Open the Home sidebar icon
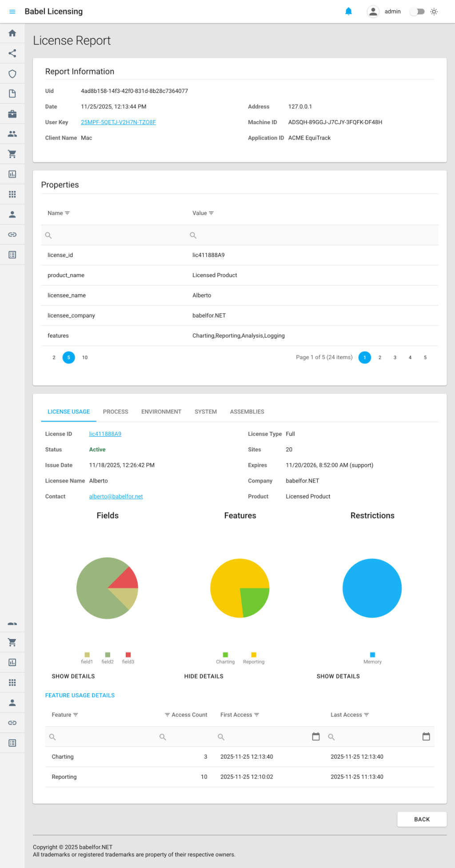 (x=12, y=33)
